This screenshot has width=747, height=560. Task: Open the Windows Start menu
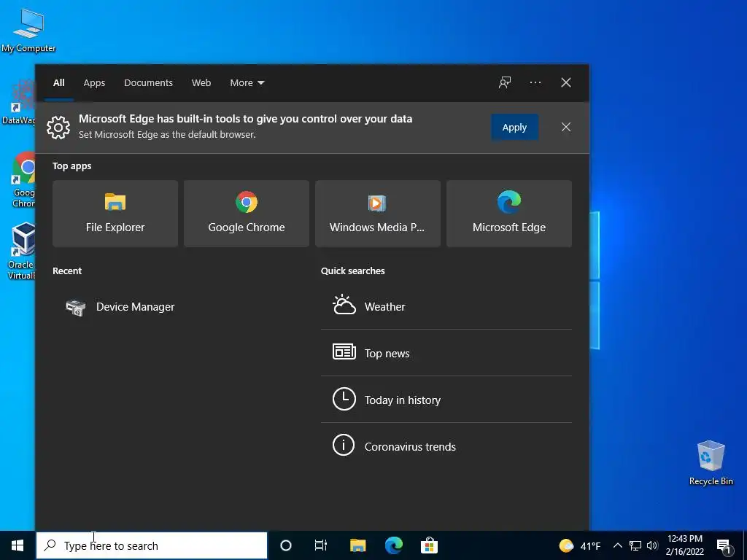[18, 545]
